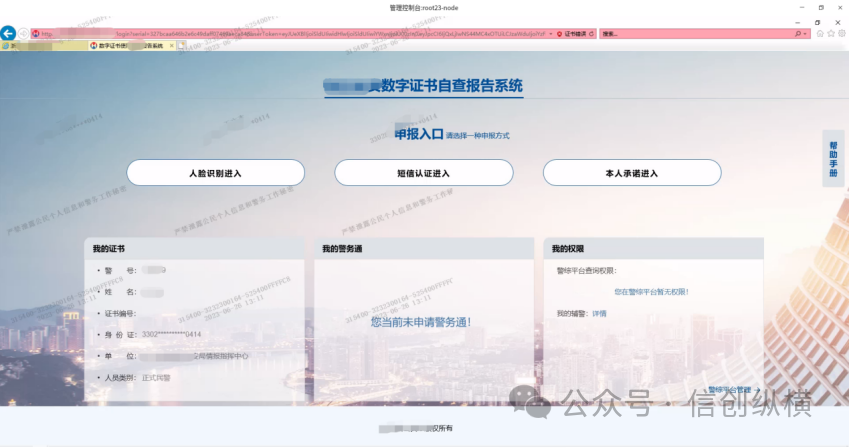Click the 我的警务通 panel header
Image resolution: width=849 pixels, height=448 pixels.
pyautogui.click(x=424, y=249)
